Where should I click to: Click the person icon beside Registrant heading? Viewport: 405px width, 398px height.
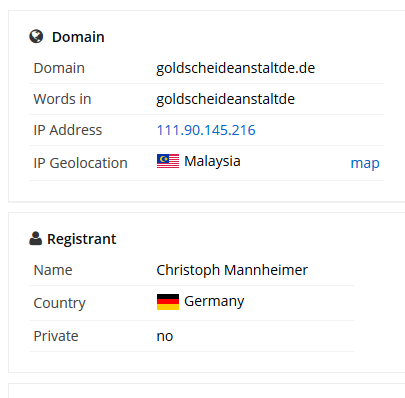pos(36,239)
